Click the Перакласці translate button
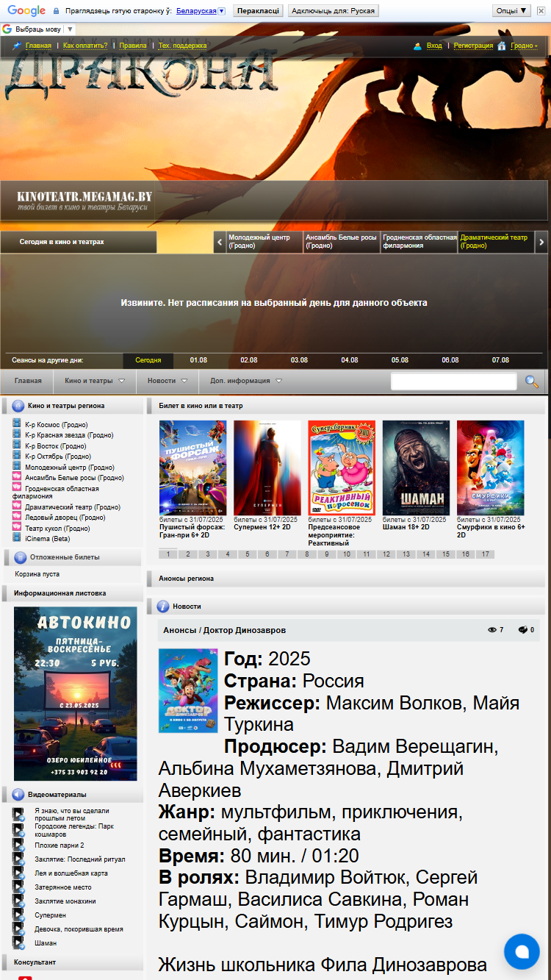 point(258,11)
